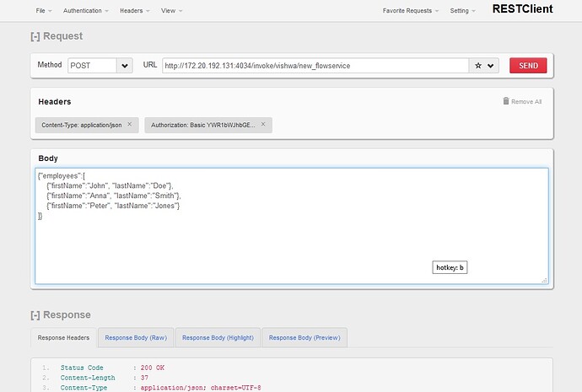Viewport: 582px width, 392px height.
Task: Send the request with SEND button
Action: tap(528, 65)
